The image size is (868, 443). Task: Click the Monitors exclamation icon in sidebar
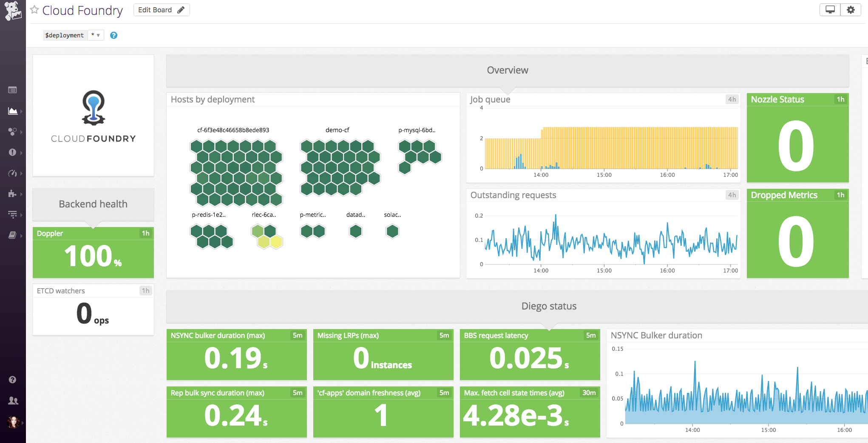pos(12,153)
